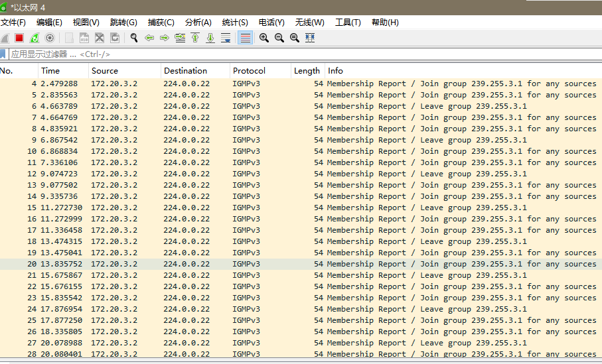This screenshot has height=364, width=602.
Task: Select packet 8 at time 4.835921
Action: click(x=301, y=129)
